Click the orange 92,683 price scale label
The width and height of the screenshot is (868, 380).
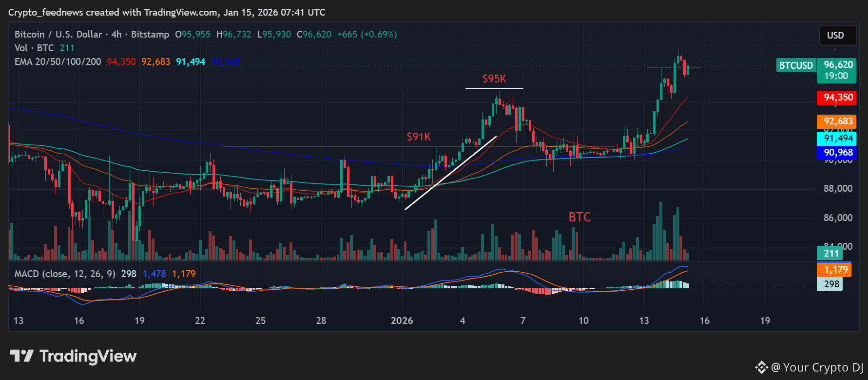coord(836,121)
